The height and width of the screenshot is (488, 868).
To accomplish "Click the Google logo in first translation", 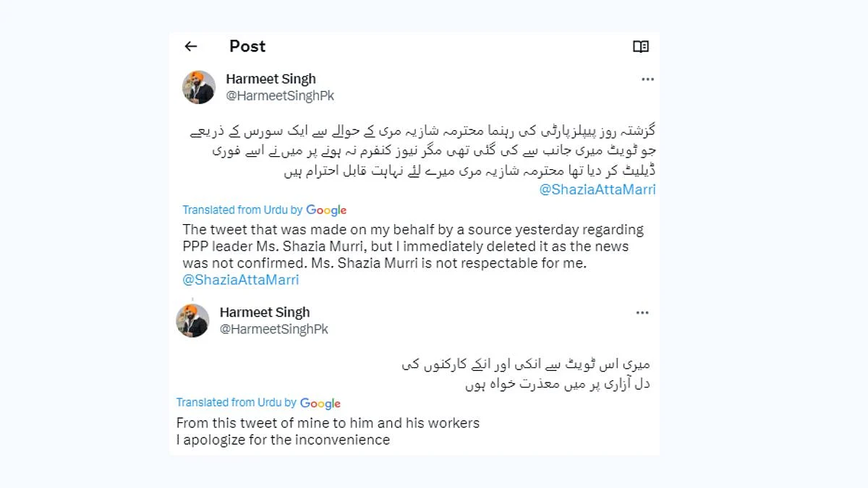I will (326, 210).
